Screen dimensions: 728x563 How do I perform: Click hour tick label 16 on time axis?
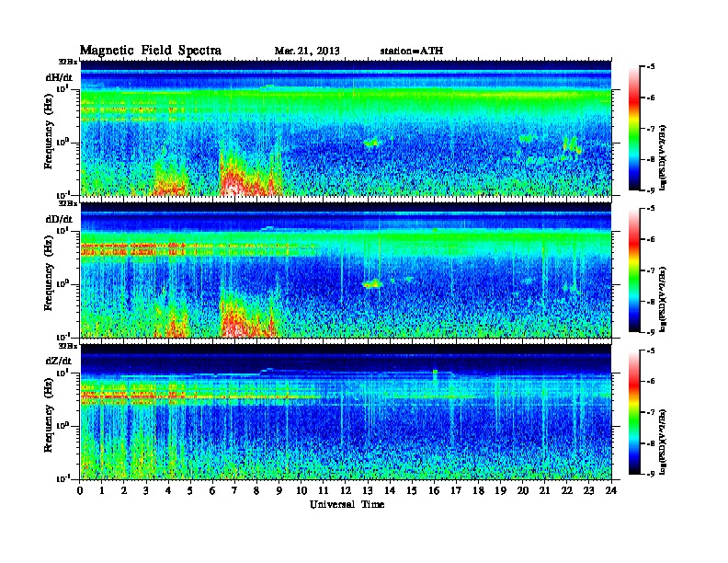pos(434,490)
